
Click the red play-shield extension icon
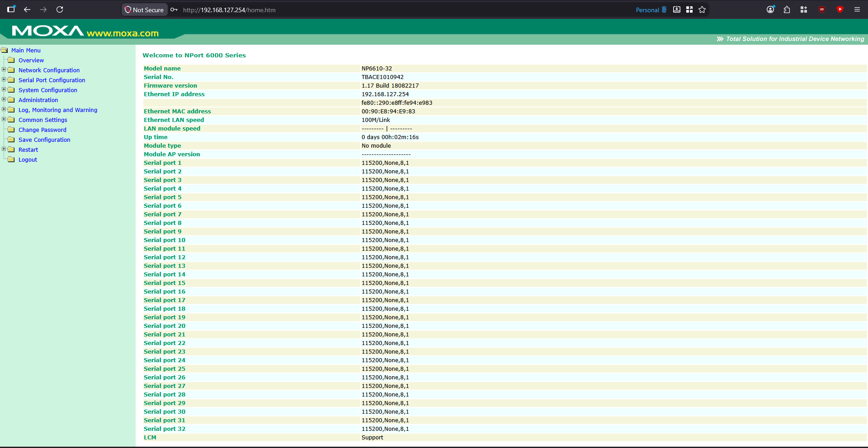pos(840,9)
